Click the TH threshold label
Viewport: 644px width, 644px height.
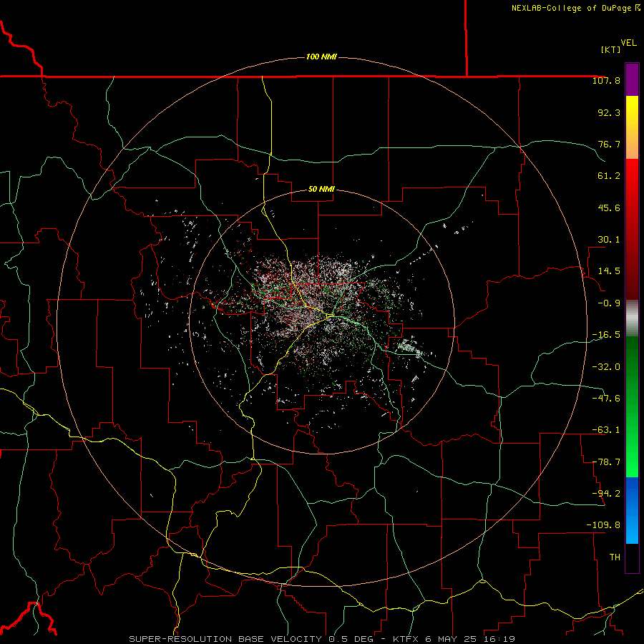tap(615, 557)
